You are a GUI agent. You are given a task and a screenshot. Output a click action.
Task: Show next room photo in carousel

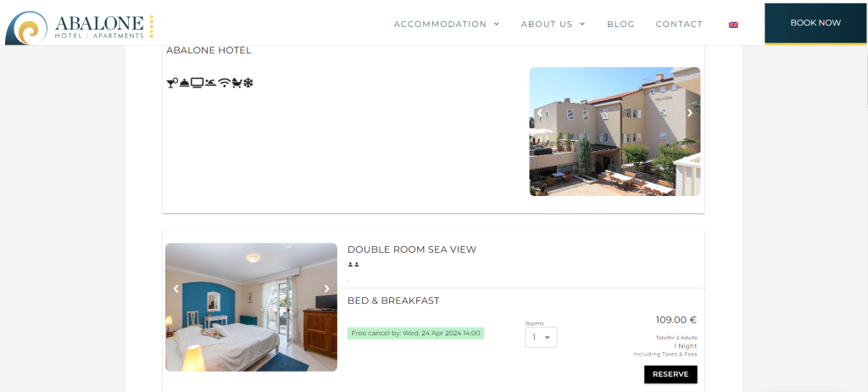click(x=326, y=288)
